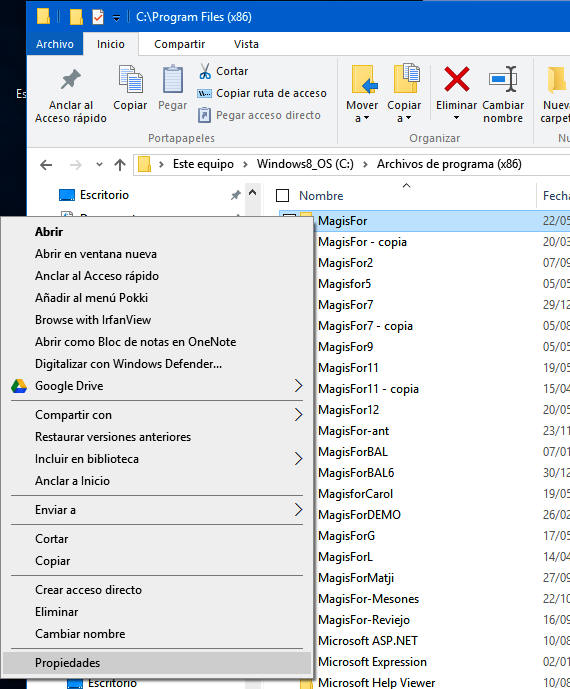Open the Quick Access Toolbar customize dropdown
Viewport: 570px width, 689px height.
116,18
